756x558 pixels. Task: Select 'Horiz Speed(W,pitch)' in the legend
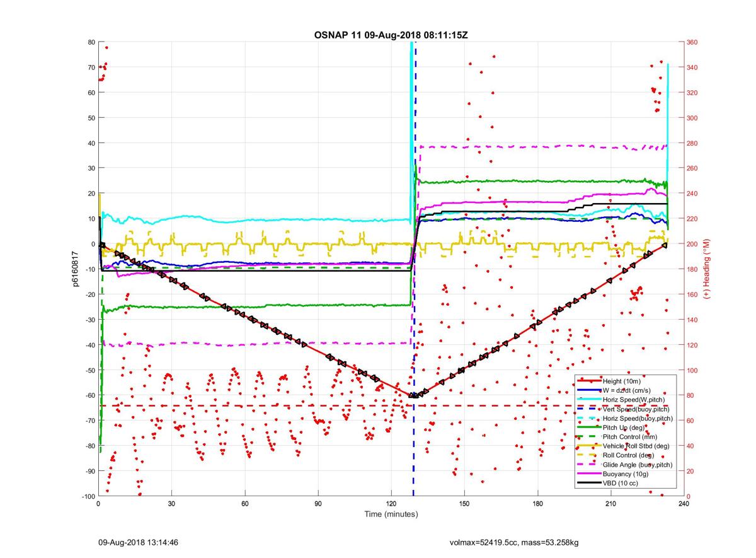pyautogui.click(x=634, y=400)
